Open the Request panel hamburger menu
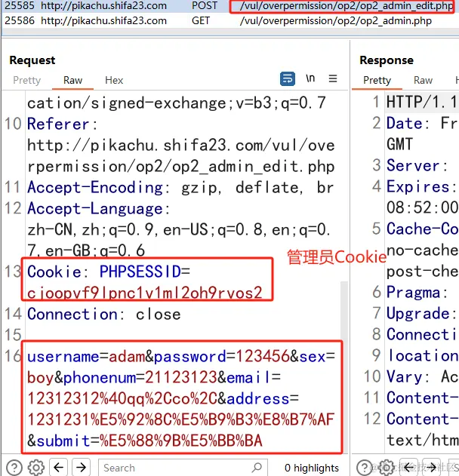 tap(333, 78)
